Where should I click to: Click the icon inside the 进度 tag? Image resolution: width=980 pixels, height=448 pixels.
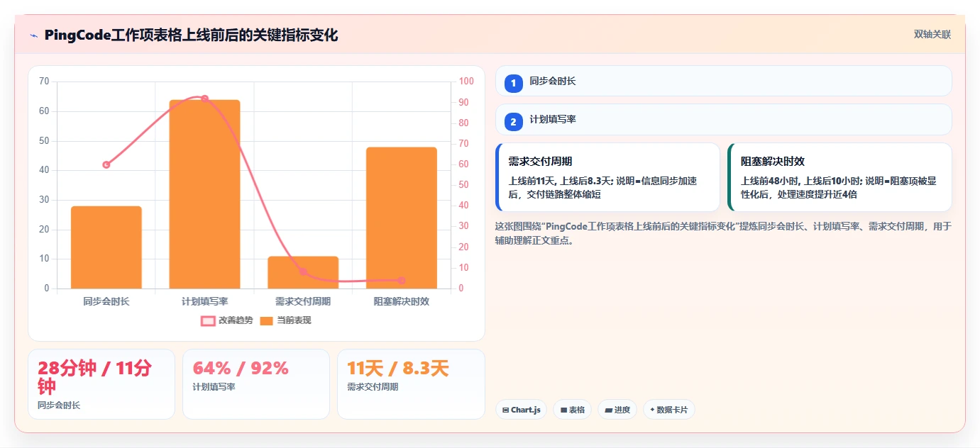[x=609, y=410]
